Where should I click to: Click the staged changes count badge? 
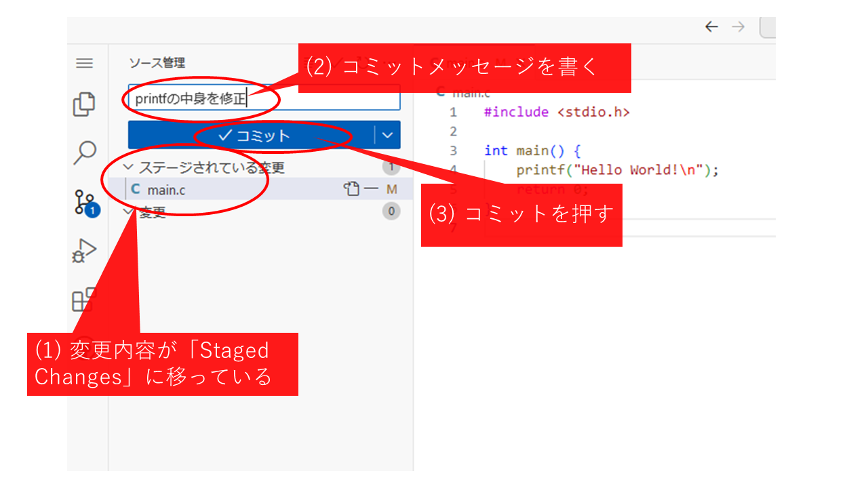point(391,167)
